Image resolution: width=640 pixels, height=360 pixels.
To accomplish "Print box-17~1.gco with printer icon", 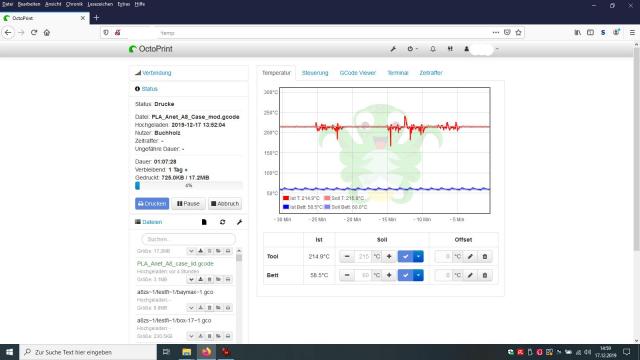I will click(x=228, y=336).
